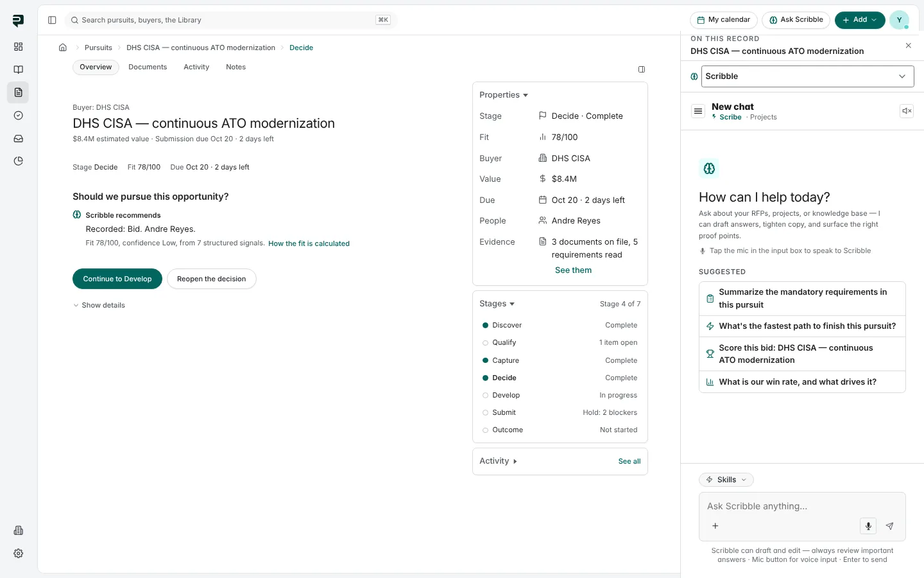924x578 pixels.
Task: Click the send arrow icon in chat
Action: tap(889, 526)
